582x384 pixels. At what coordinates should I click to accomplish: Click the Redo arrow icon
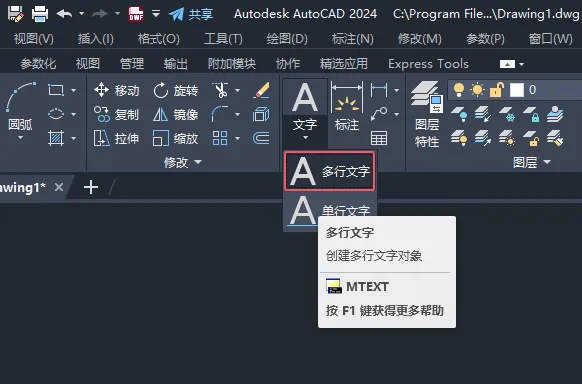[100, 14]
